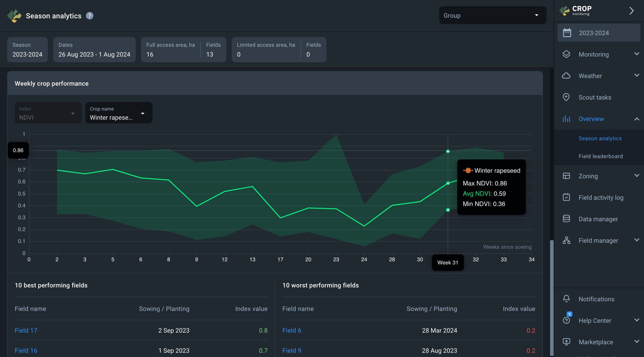644x357 pixels.
Task: Select Season analytics submenu item
Action: pyautogui.click(x=600, y=138)
